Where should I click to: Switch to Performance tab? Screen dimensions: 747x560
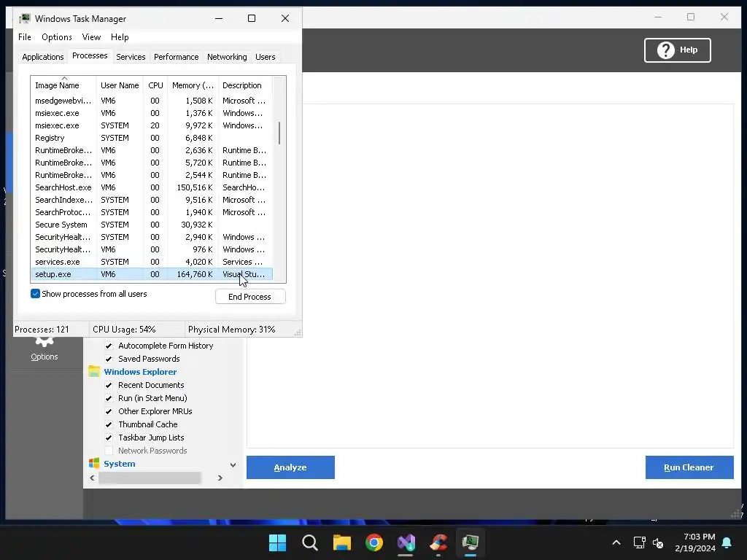click(x=177, y=57)
